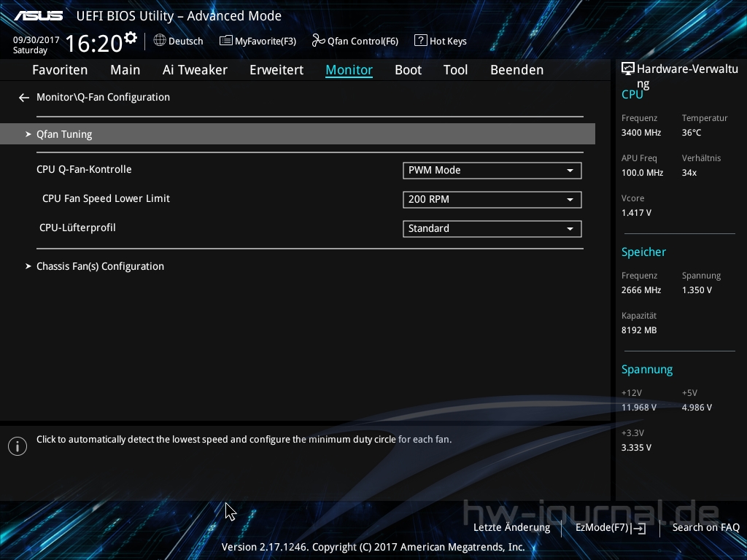Click the date 09/30/2017 Saturday

pyautogui.click(x=36, y=45)
